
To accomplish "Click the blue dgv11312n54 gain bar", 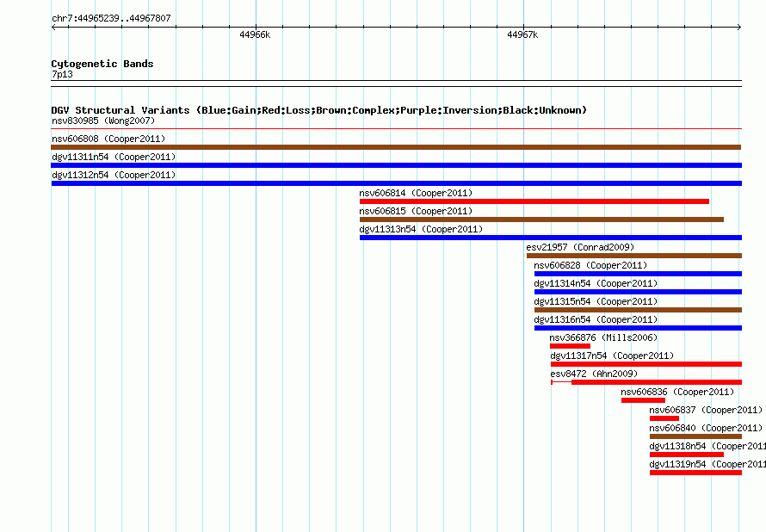I will [396, 183].
